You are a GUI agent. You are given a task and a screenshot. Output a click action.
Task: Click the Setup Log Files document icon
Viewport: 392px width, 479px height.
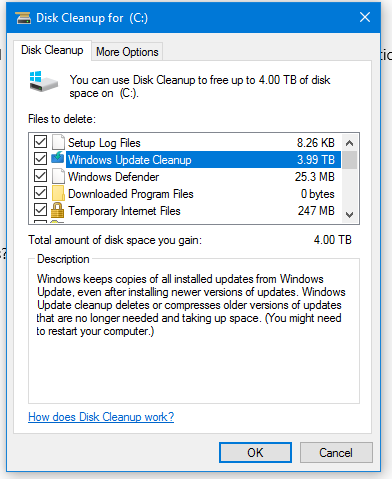point(58,142)
